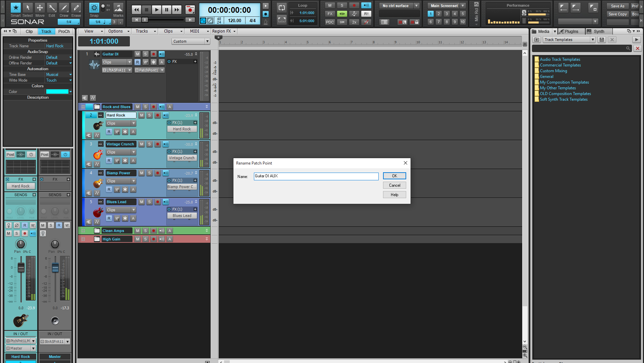The height and width of the screenshot is (363, 644).
Task: Open the Custom track control dropdown
Action: (191, 41)
